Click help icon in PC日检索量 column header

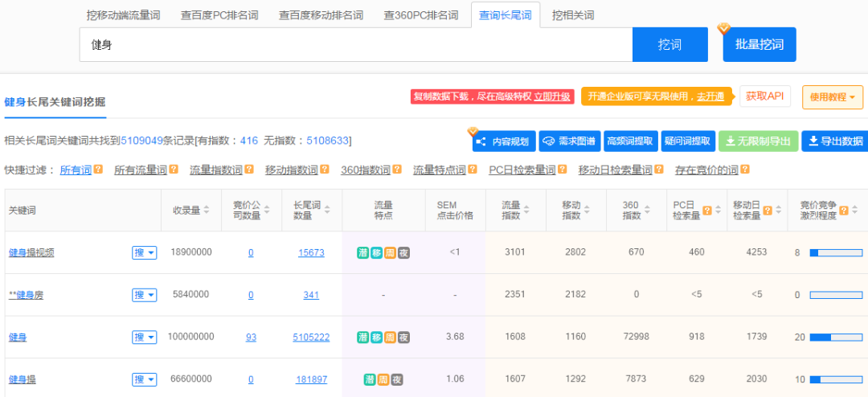click(x=707, y=210)
